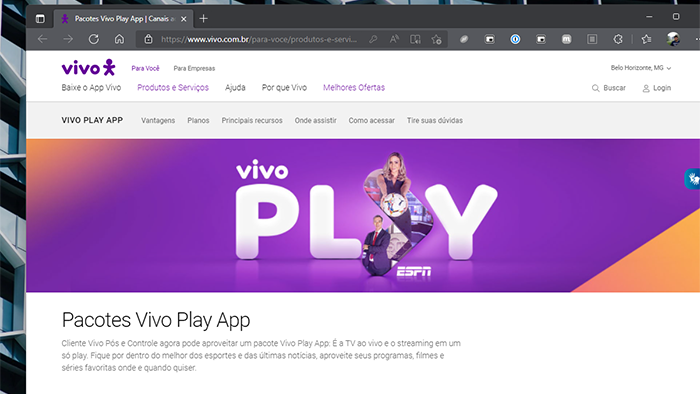Click the Buscar search button
700x394 pixels.
click(609, 88)
